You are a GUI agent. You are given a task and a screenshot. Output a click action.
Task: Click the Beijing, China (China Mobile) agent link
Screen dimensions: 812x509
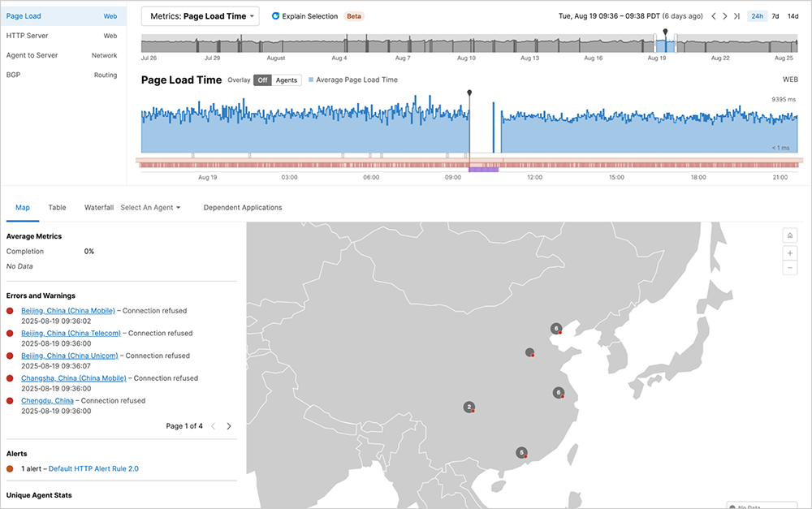(67, 310)
